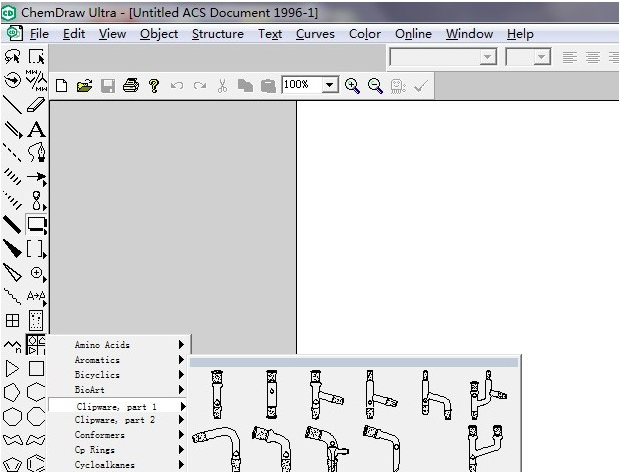Select the Cyclobutane square ring tool

click(x=36, y=369)
